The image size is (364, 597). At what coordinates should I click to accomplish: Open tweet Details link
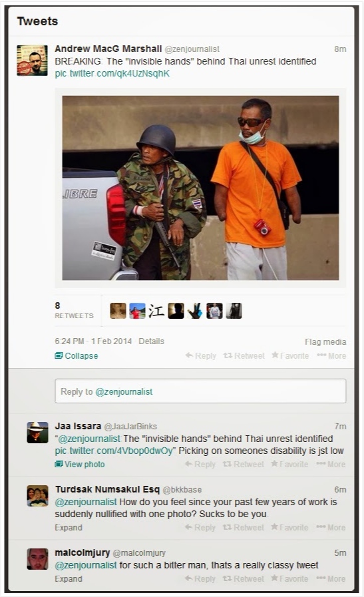151,341
